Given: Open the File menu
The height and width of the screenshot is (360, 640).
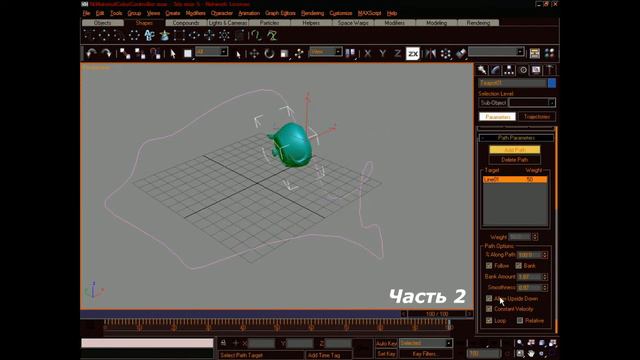Looking at the screenshot, I should pos(86,13).
